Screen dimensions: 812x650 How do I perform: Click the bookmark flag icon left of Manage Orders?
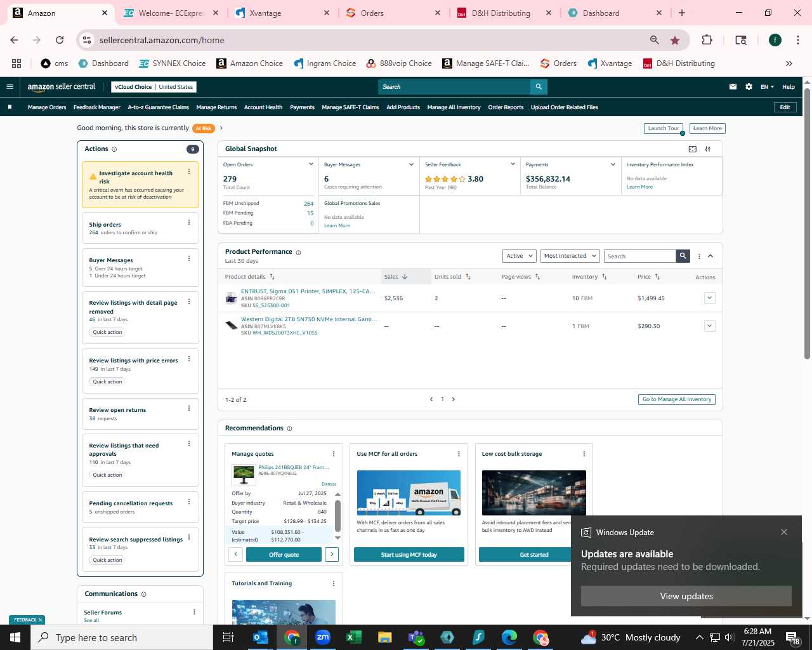10,107
